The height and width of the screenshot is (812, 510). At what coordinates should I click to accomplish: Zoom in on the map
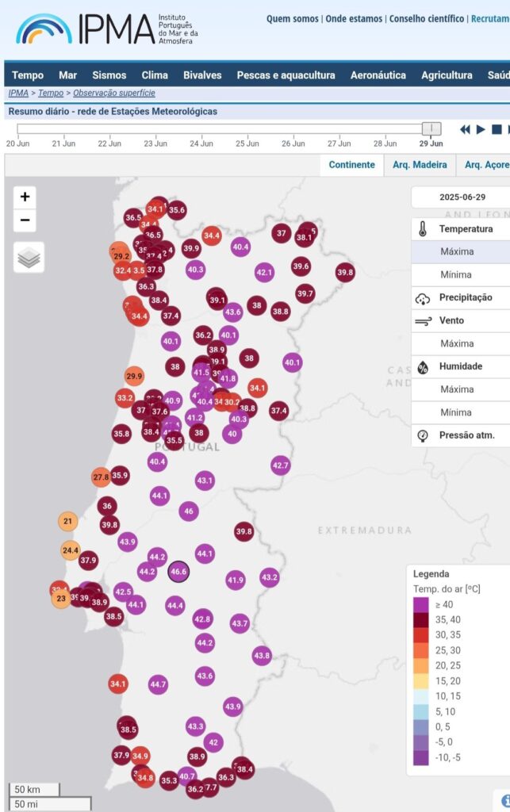pyautogui.click(x=25, y=197)
